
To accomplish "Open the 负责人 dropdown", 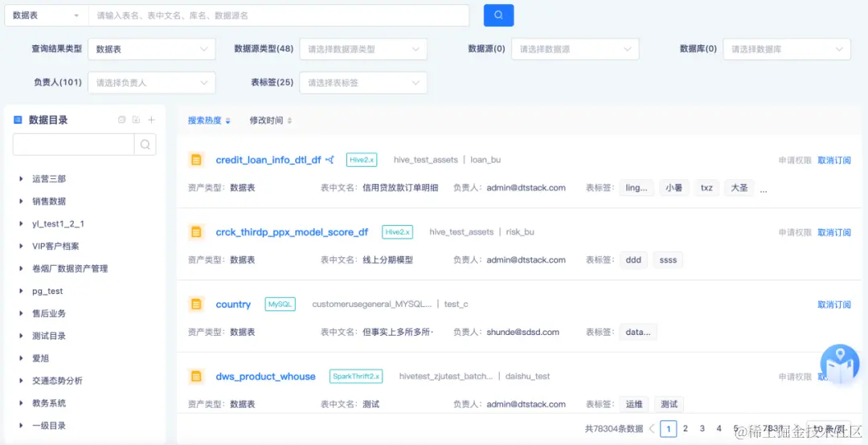I will 152,83.
